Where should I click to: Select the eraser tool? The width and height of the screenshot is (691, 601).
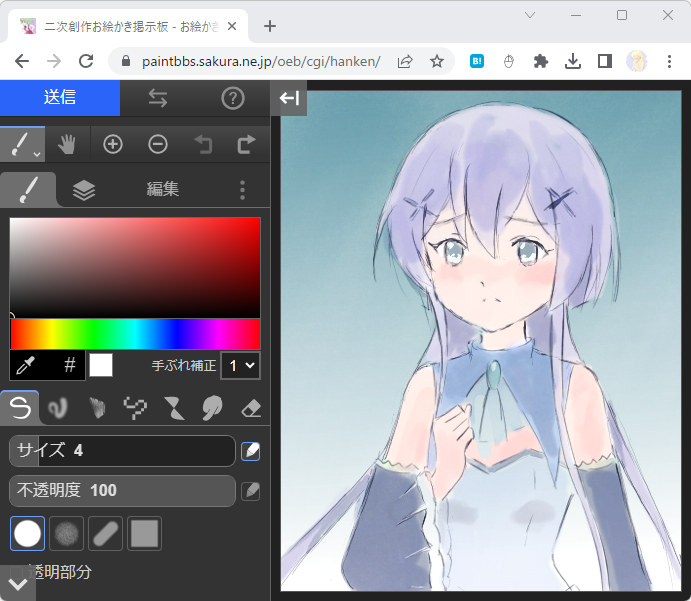click(251, 408)
